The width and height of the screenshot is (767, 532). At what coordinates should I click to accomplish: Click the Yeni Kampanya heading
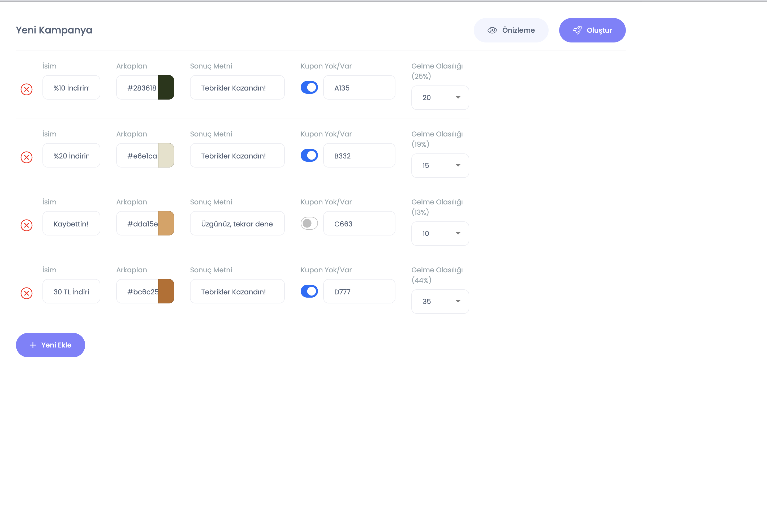(54, 30)
